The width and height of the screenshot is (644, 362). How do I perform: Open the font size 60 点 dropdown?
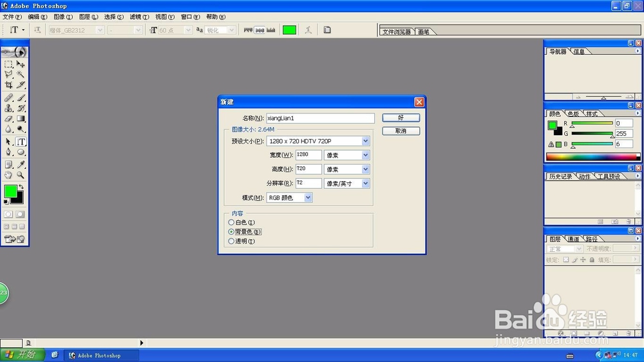tap(187, 30)
